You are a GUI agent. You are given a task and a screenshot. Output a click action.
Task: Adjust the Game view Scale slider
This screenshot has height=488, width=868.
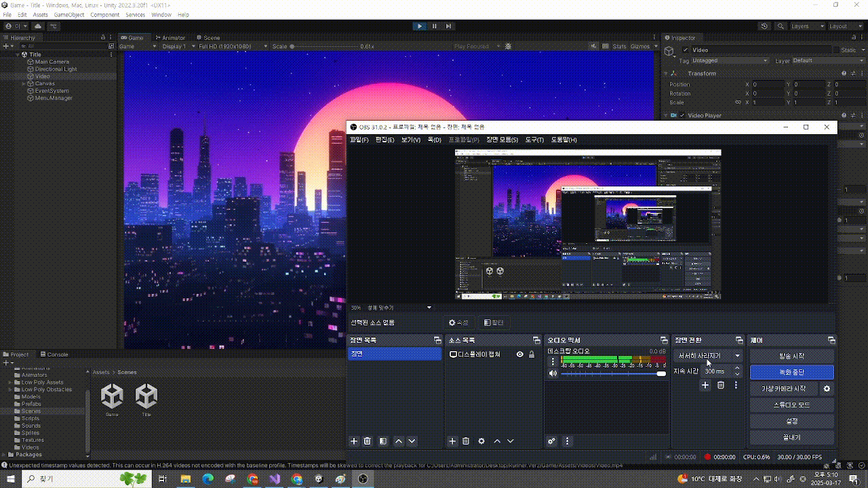[323, 46]
